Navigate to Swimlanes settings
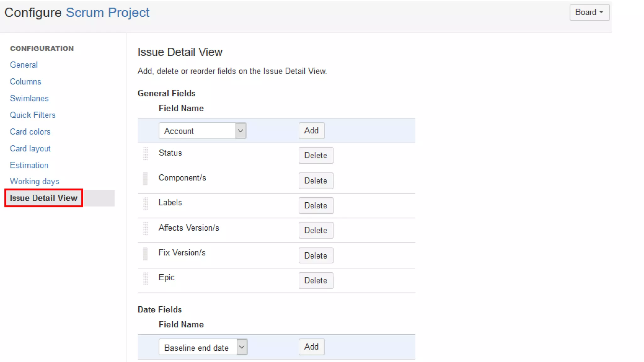The height and width of the screenshot is (362, 644). click(29, 98)
